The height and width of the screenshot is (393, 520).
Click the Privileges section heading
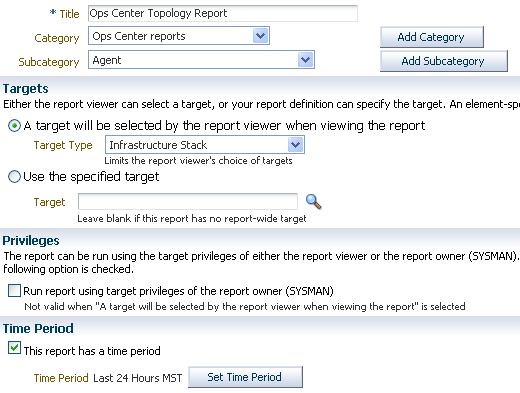click(x=31, y=241)
